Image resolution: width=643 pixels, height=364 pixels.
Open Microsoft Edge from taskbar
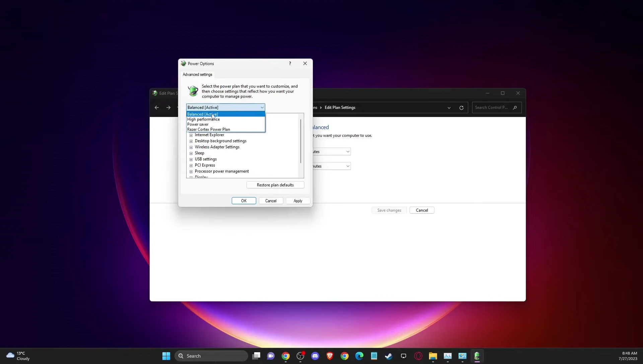(359, 356)
